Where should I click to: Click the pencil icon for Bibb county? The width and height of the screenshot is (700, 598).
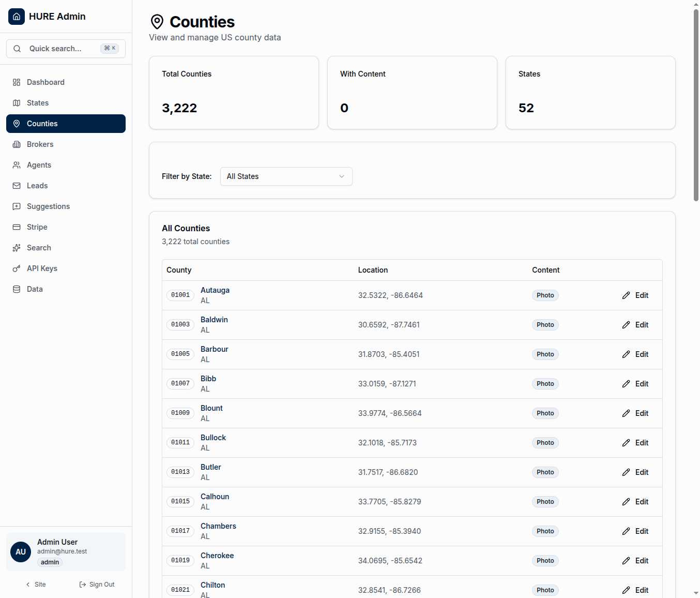tap(626, 384)
